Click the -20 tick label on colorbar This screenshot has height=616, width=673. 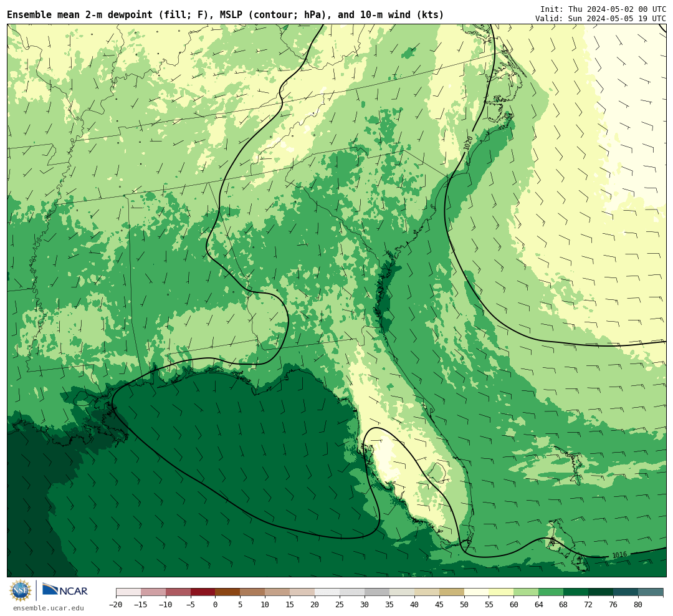pos(116,605)
